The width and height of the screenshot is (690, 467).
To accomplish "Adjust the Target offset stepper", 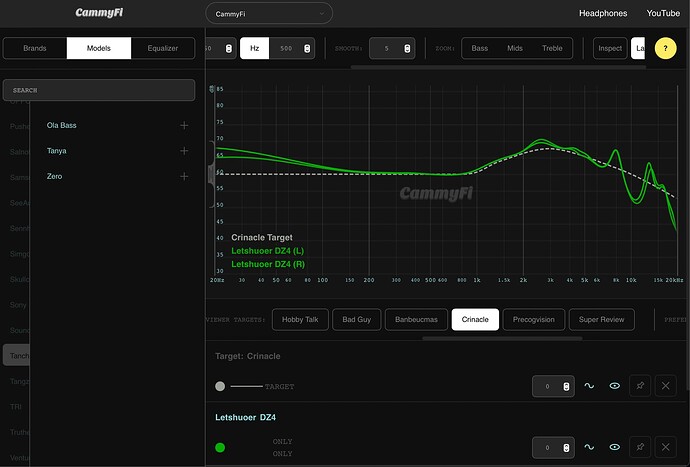I will 566,386.
